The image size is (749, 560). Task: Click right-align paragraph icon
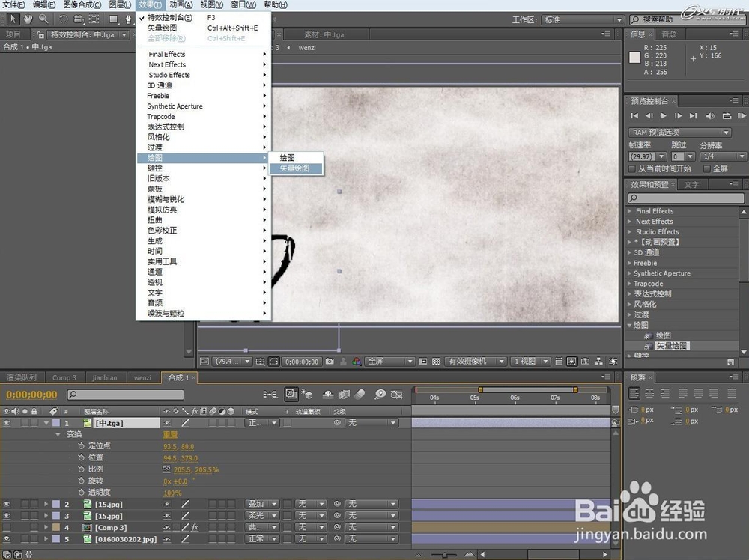[665, 393]
